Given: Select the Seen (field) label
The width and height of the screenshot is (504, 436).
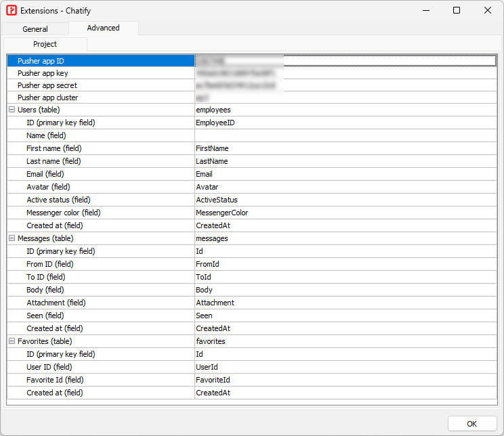Looking at the screenshot, I should click(x=45, y=315).
